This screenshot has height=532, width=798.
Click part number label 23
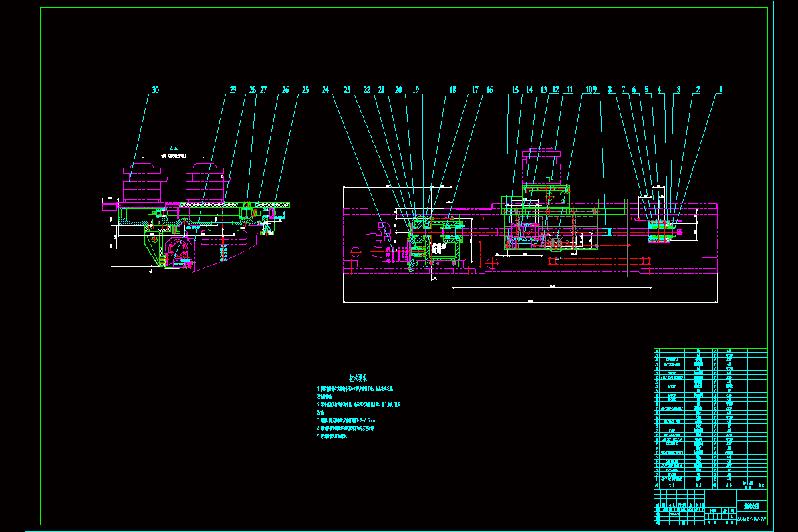pyautogui.click(x=347, y=89)
